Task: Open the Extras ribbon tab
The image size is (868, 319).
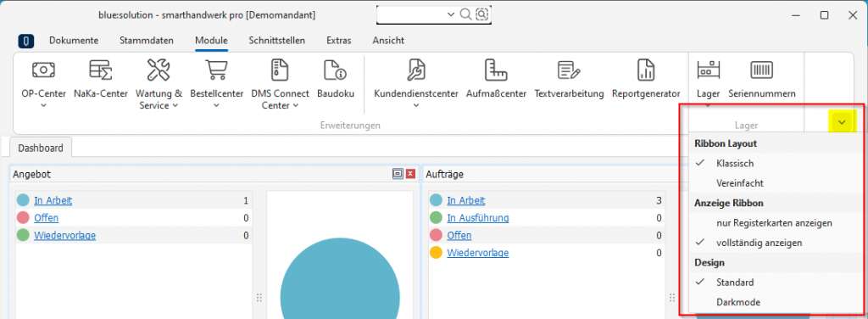Action: (x=338, y=41)
